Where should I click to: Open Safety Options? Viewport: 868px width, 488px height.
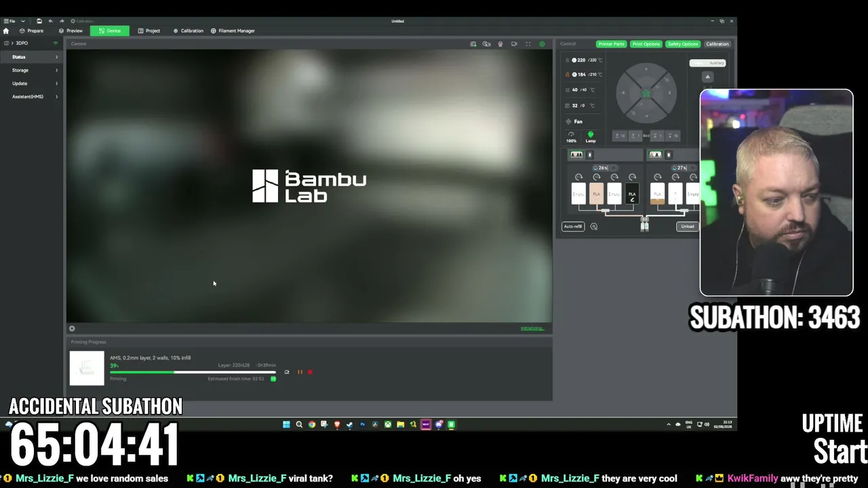point(682,44)
